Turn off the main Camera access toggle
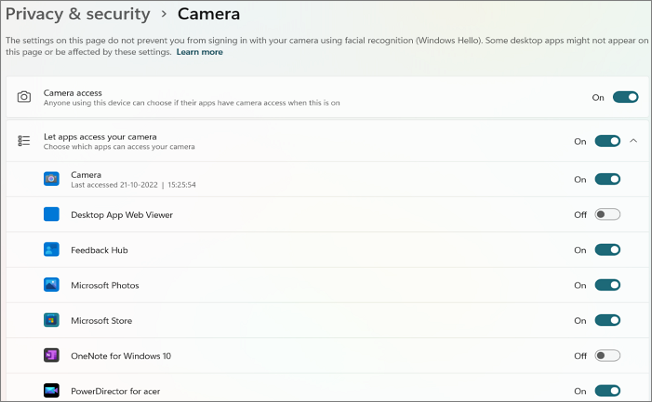 625,97
